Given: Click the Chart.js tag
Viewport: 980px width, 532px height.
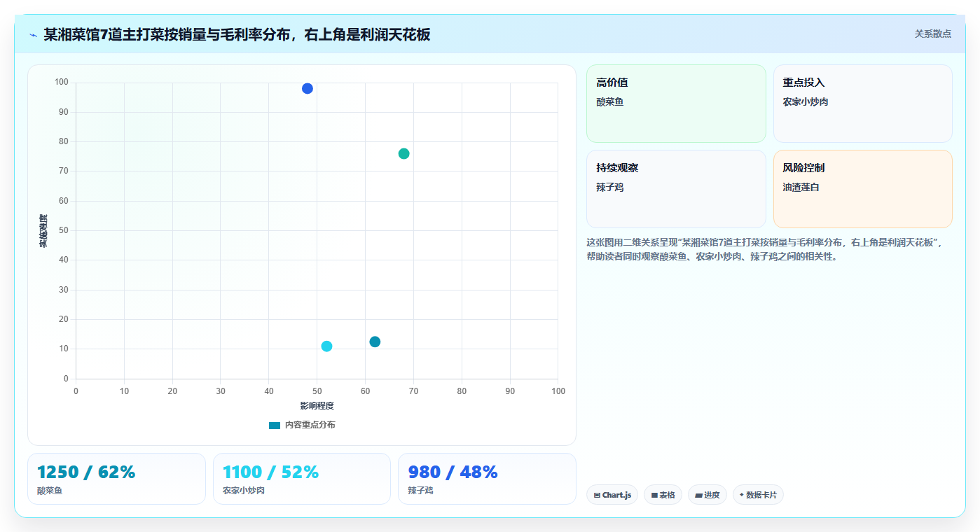Looking at the screenshot, I should point(612,495).
